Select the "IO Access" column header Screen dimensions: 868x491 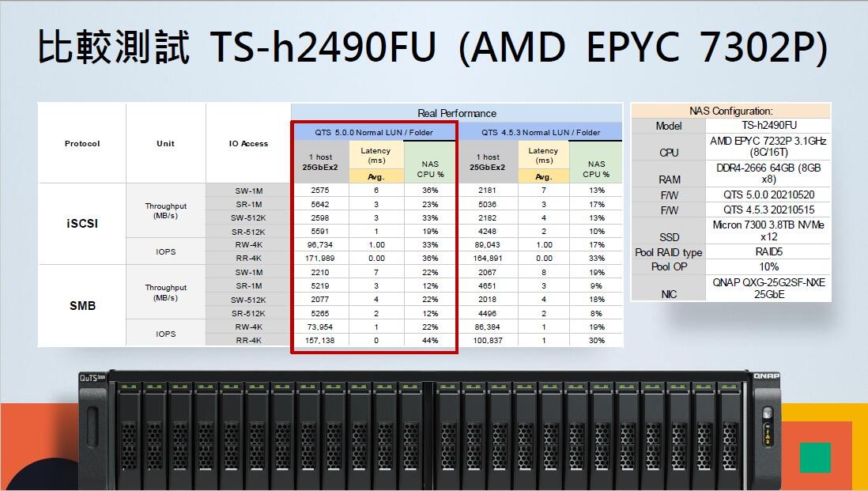248,143
